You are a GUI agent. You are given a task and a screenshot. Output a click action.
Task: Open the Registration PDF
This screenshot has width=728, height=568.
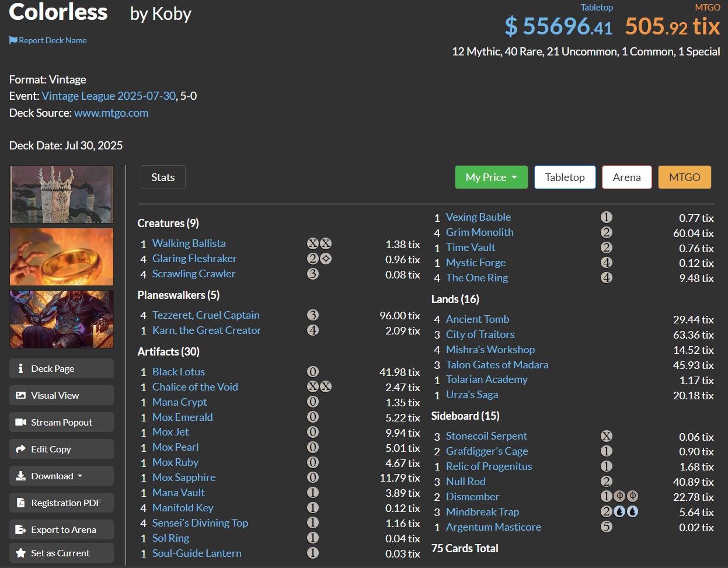pyautogui.click(x=61, y=503)
